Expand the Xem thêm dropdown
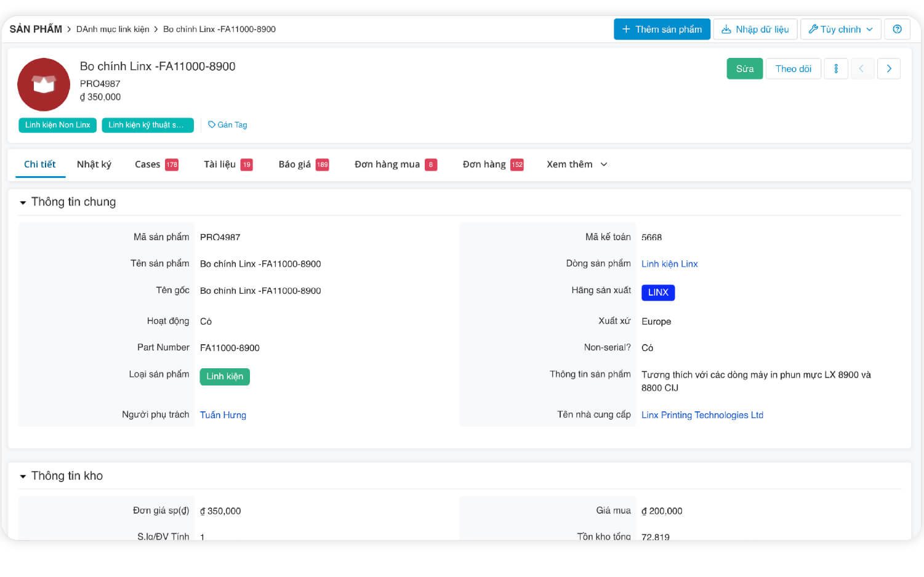This screenshot has height=577, width=924. (577, 164)
